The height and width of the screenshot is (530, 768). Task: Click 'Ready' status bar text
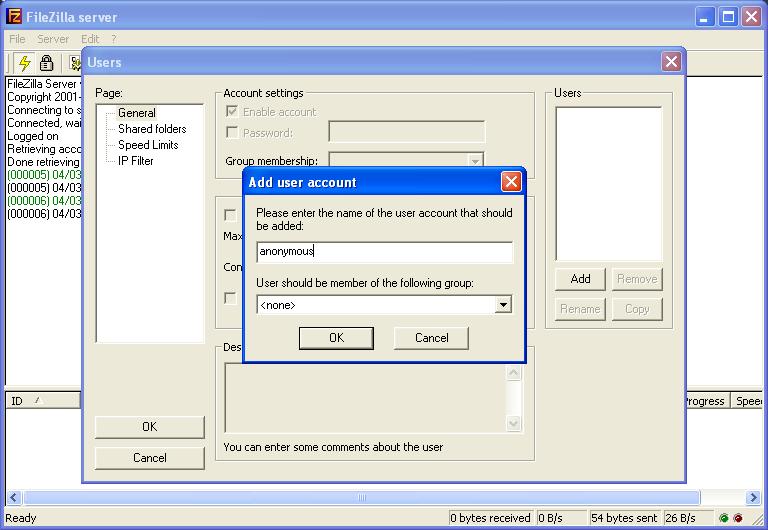coord(21,518)
